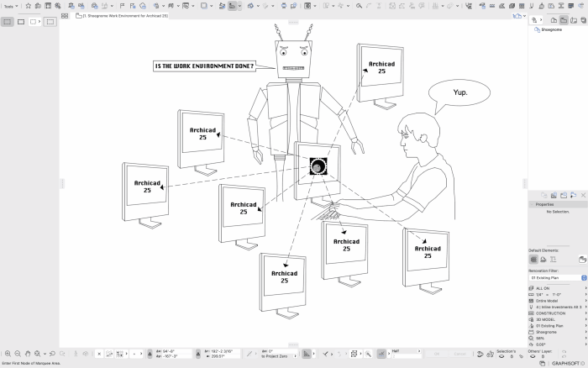Activate the Pan hand icon
The image size is (588, 368).
(28, 354)
